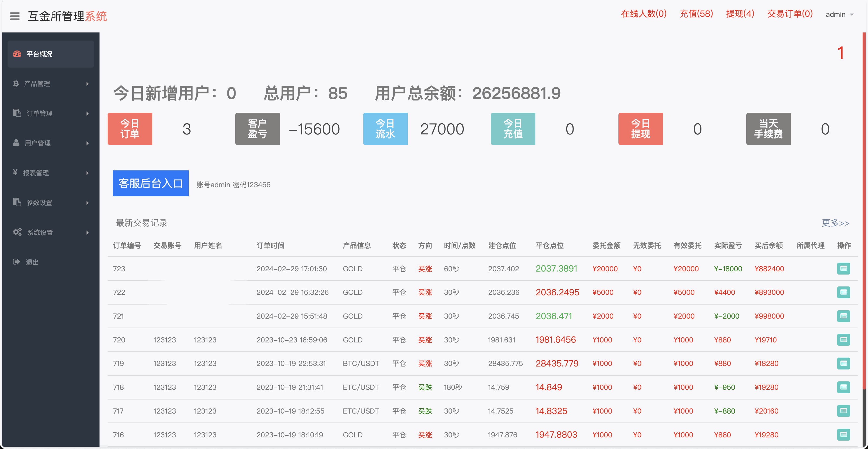Open the detail icon for order 718
Viewport: 868px width, 449px height.
click(844, 387)
